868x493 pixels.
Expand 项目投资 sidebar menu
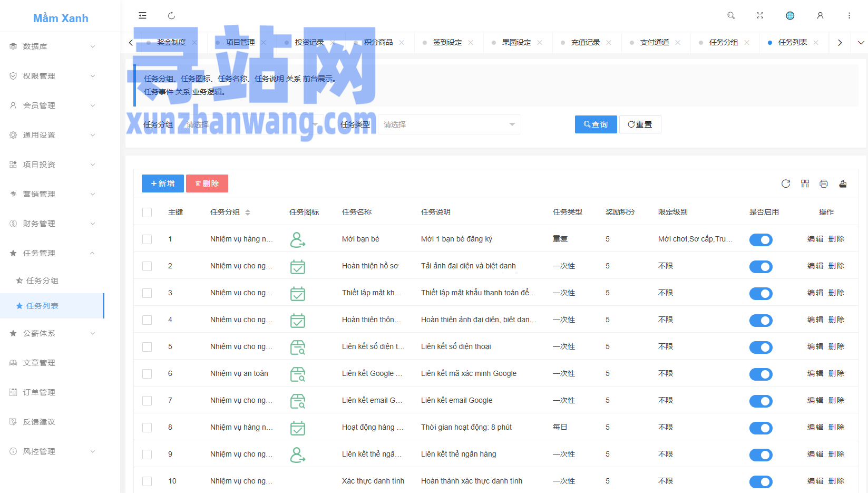[52, 165]
